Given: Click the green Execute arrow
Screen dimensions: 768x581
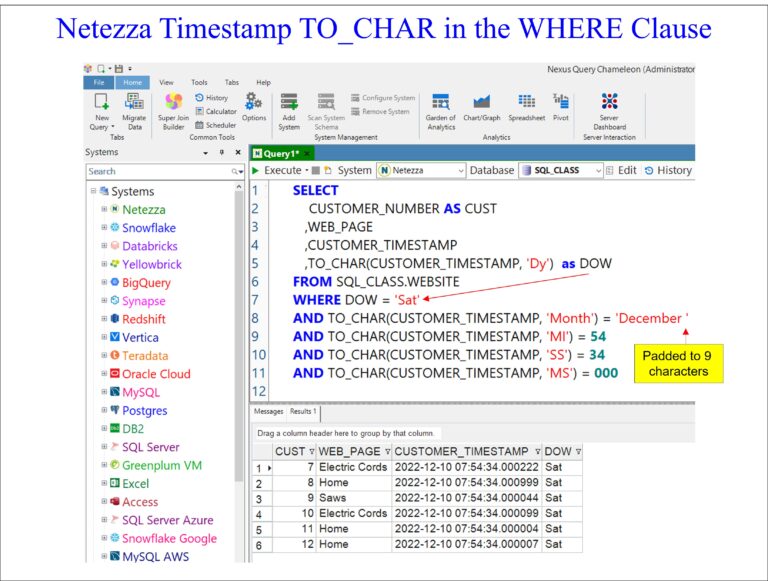Looking at the screenshot, I should (x=255, y=170).
